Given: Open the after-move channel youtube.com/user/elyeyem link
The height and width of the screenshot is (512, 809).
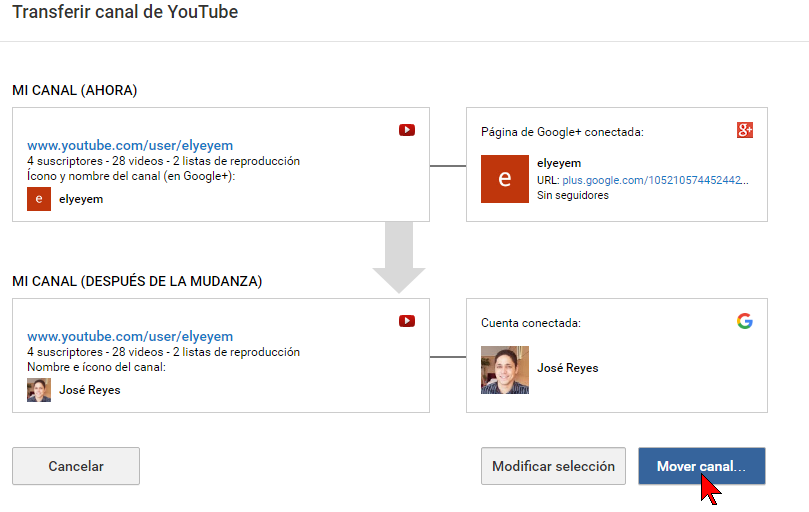Looking at the screenshot, I should (x=130, y=337).
